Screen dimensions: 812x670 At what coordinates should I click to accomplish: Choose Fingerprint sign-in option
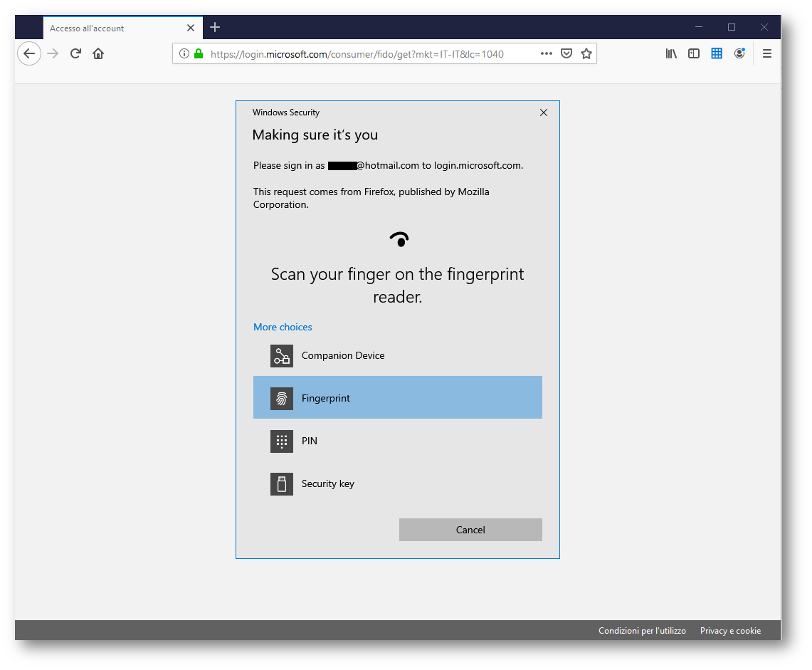(x=398, y=397)
